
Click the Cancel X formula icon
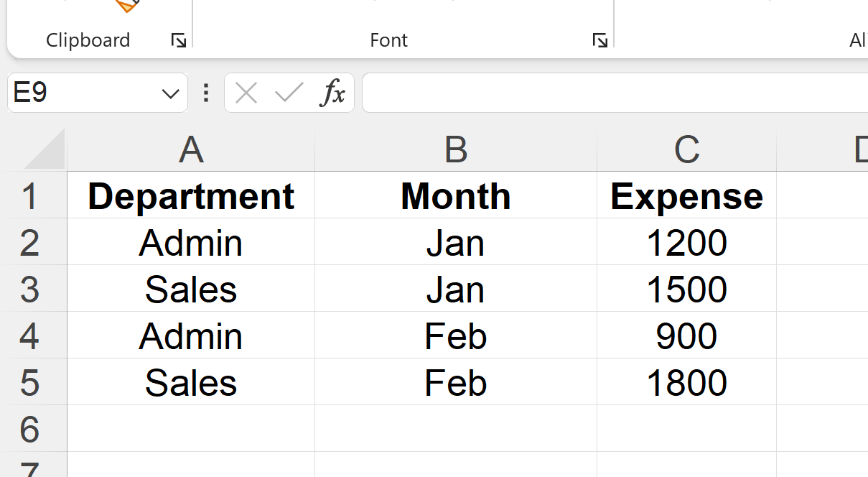coord(246,93)
